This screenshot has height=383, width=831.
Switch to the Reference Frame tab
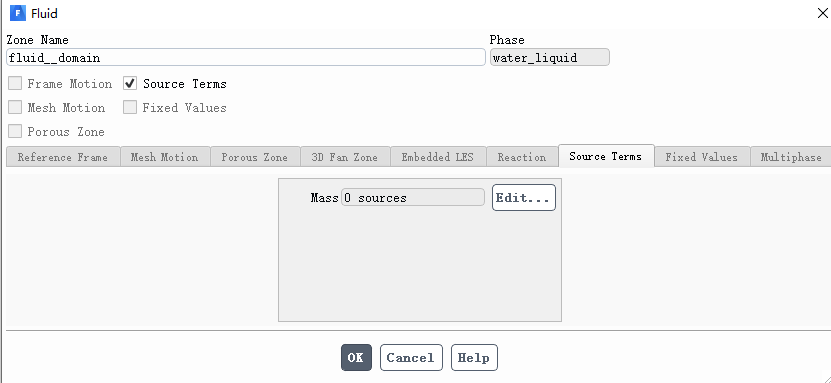tap(63, 157)
